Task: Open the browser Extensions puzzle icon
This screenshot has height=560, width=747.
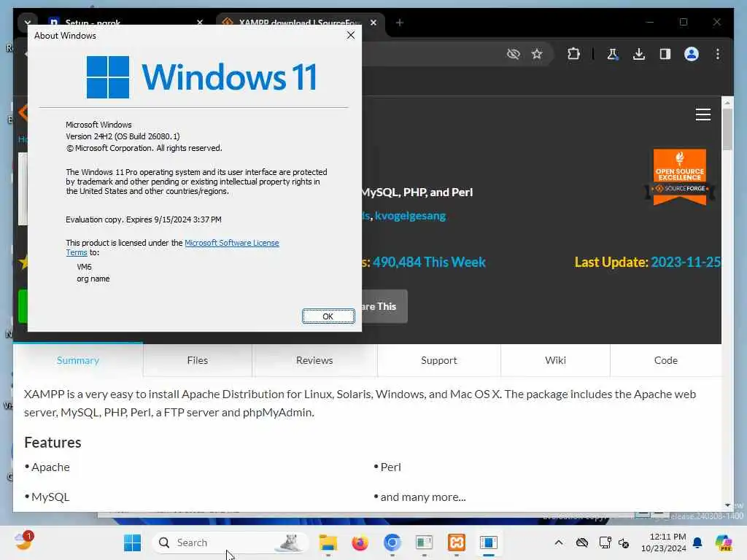Action: [x=573, y=54]
